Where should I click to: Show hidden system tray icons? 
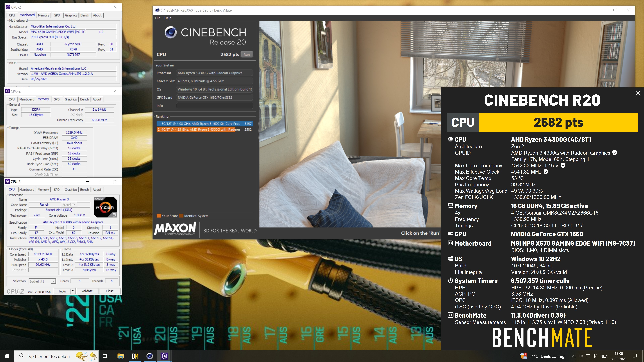pyautogui.click(x=574, y=356)
